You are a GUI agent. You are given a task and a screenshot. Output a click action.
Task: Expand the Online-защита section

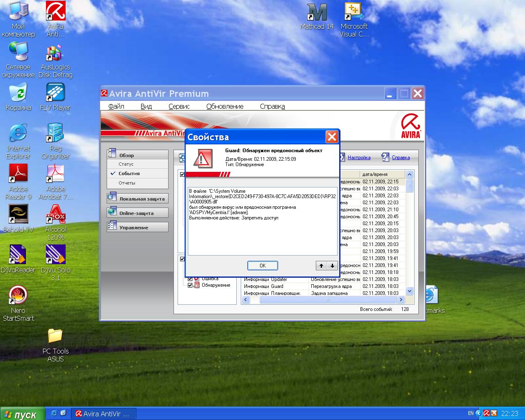(x=137, y=213)
